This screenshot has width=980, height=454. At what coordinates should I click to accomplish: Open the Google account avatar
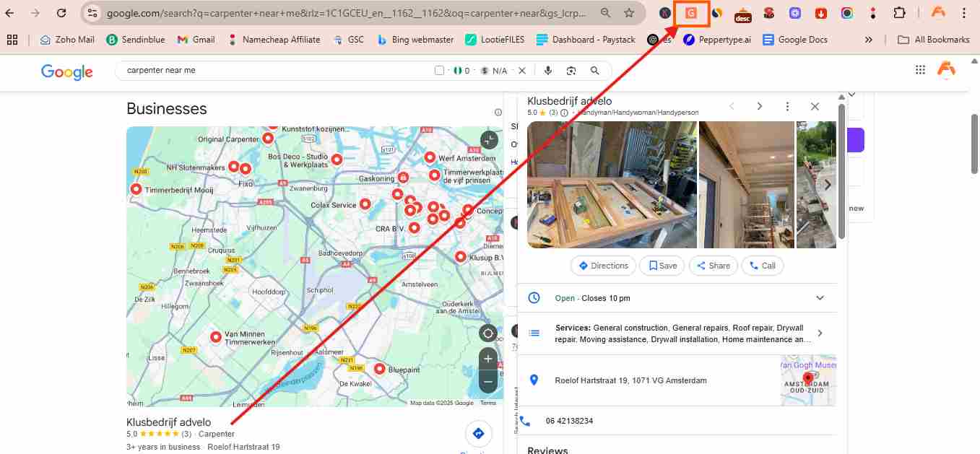[x=946, y=70]
